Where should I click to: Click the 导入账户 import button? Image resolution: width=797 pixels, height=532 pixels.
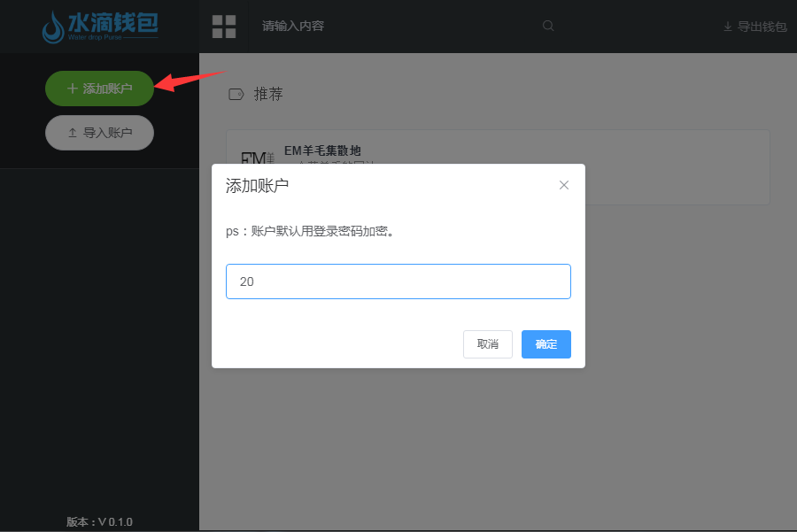[99, 133]
